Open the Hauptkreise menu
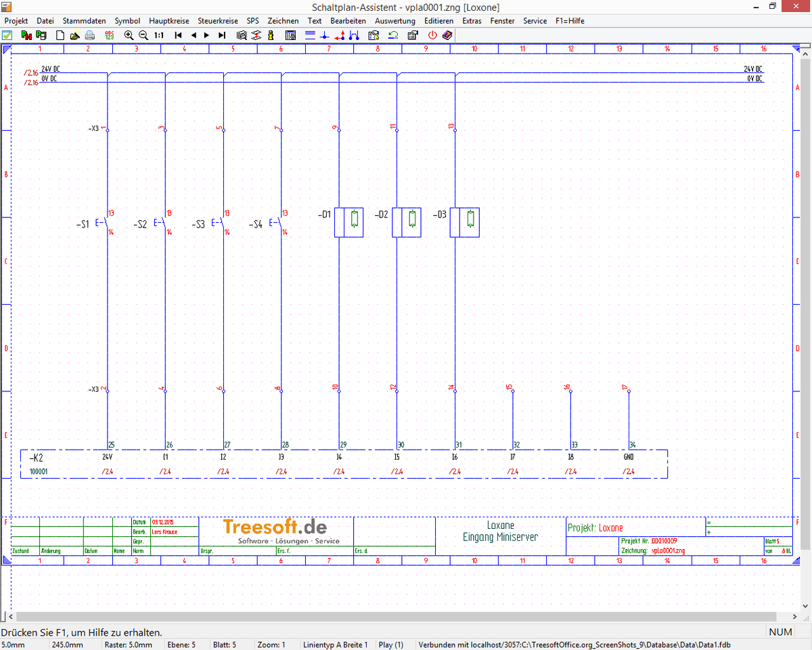812x650 pixels. pos(169,21)
